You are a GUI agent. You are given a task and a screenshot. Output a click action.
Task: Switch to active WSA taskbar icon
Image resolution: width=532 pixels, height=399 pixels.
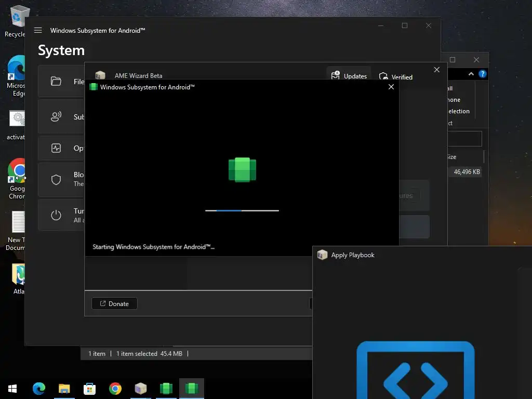191,388
